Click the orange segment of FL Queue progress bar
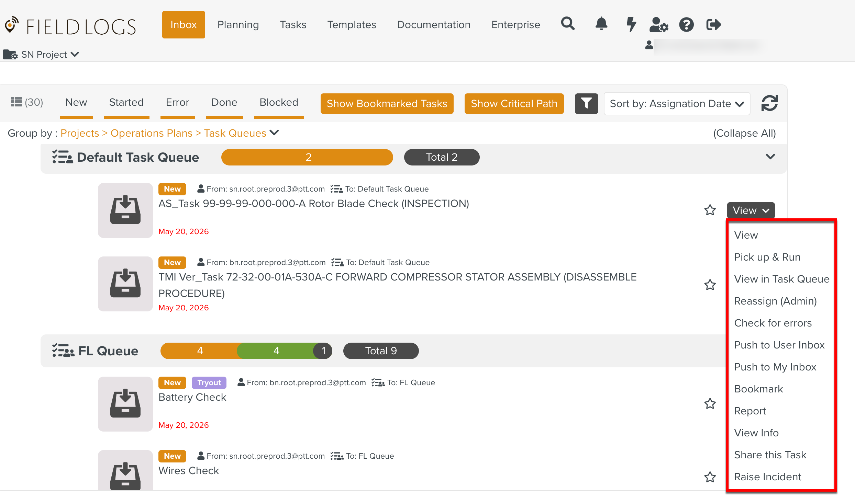 (x=200, y=351)
